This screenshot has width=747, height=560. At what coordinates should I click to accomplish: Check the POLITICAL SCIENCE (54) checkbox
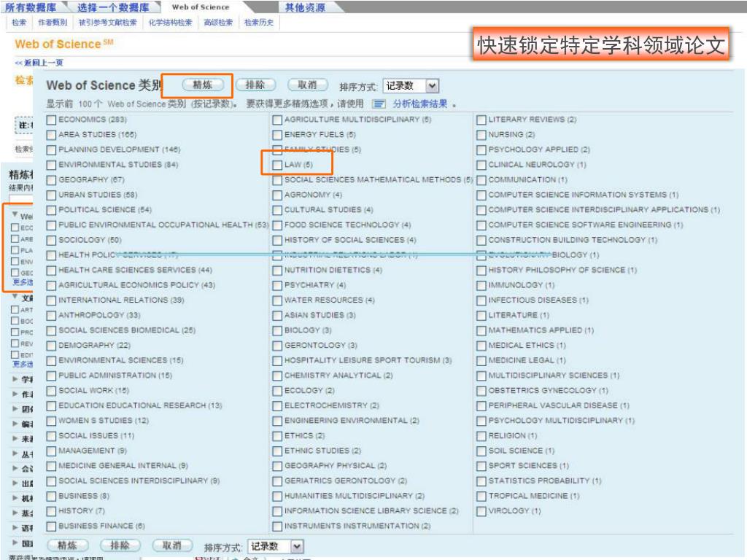52,211
